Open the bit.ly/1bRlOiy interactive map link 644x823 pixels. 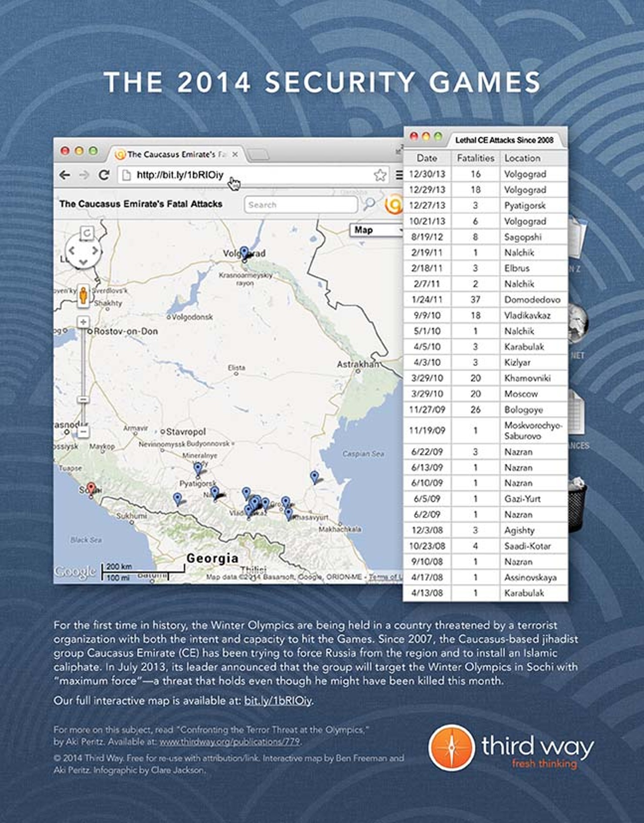tap(278, 700)
